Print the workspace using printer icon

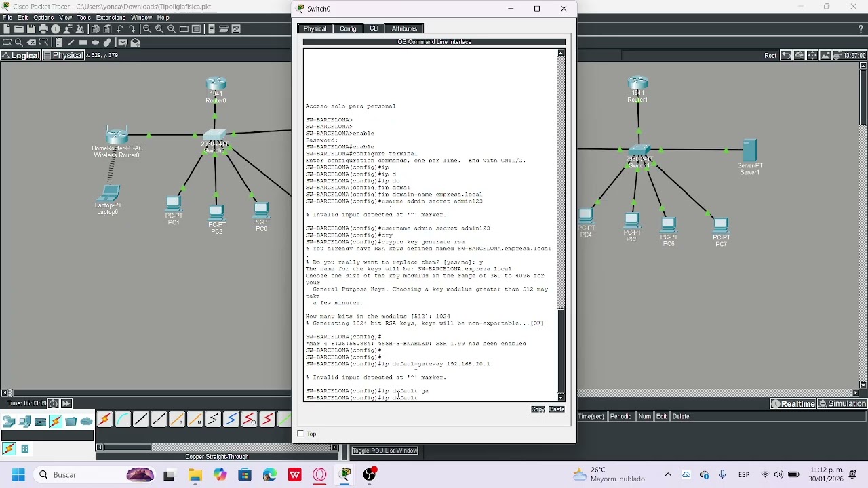click(43, 29)
